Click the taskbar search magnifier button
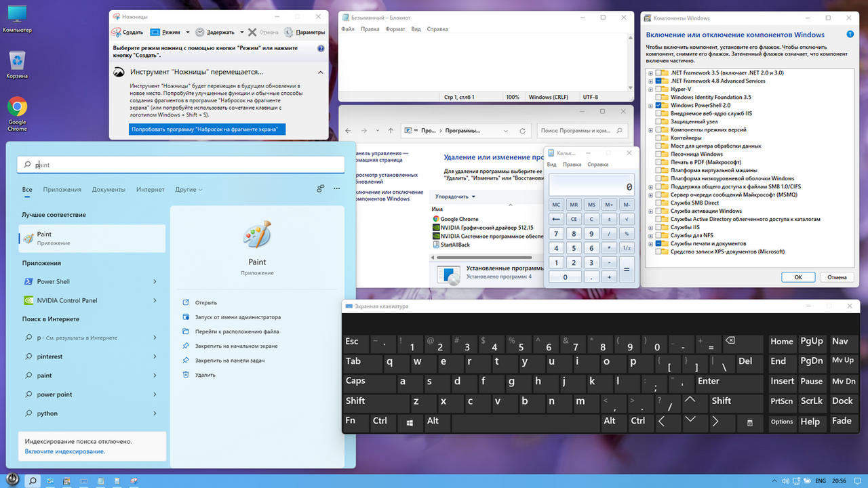Screen dimensions: 868x488 click(x=32, y=481)
